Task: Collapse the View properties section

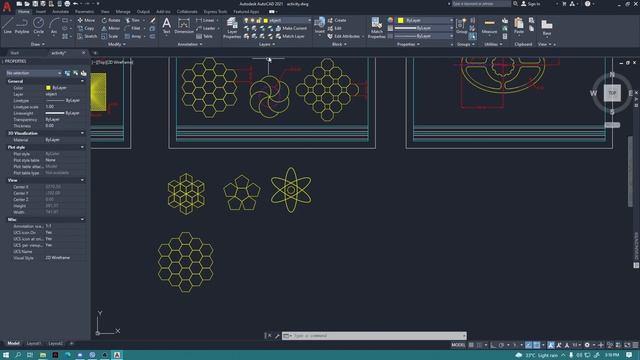Action: 82,180
